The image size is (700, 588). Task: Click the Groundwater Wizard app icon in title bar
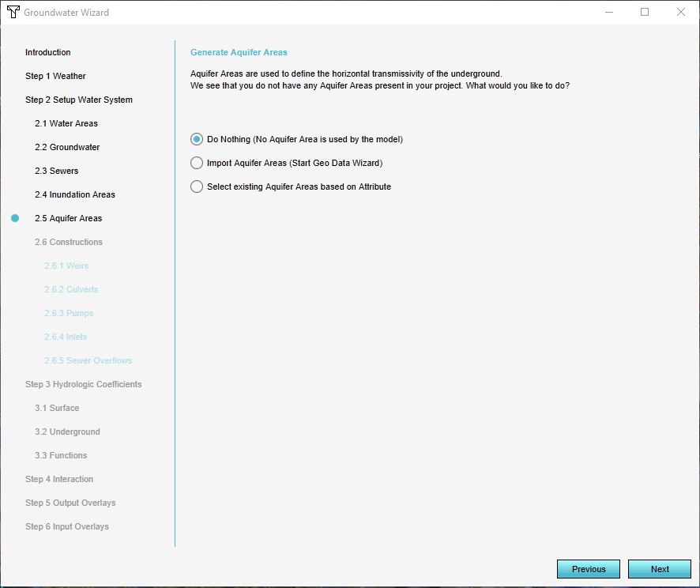pos(13,13)
